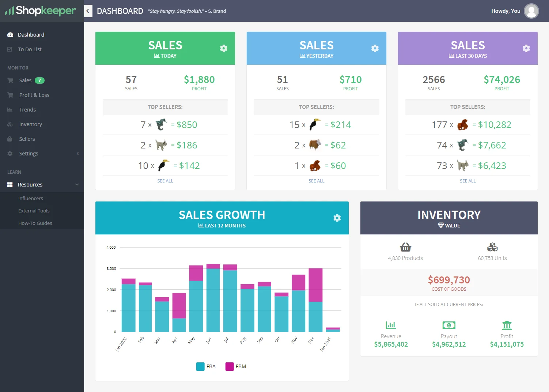Open the How-To Guides page

coord(35,223)
